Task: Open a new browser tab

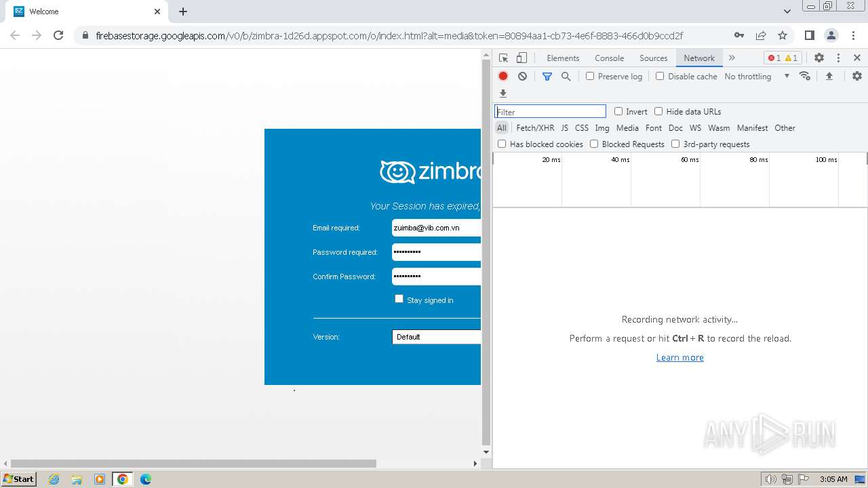Action: pos(183,12)
